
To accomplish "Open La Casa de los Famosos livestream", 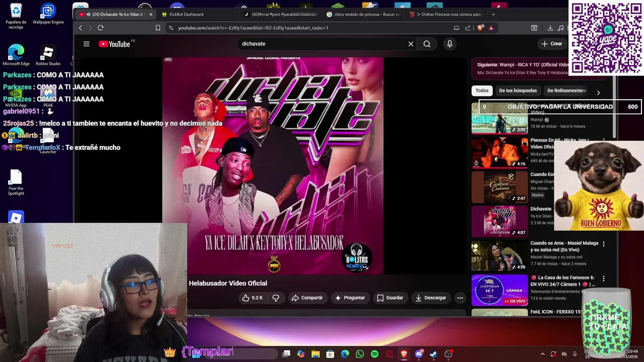I will [500, 290].
